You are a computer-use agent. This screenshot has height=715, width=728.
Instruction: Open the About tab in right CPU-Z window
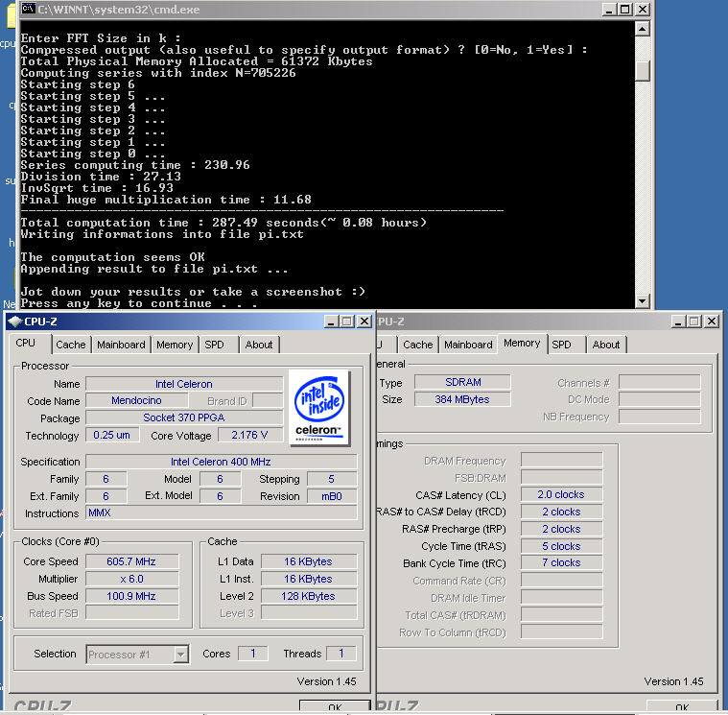coord(606,345)
